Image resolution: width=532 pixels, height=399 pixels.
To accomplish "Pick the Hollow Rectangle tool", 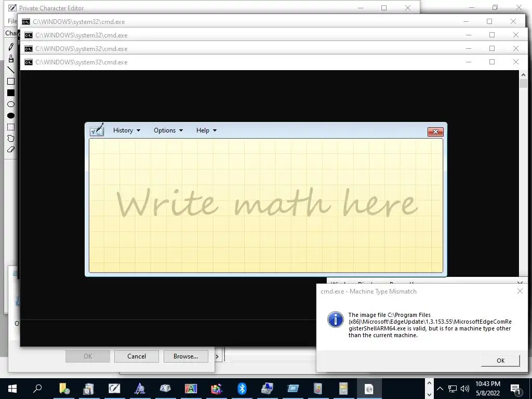I will 11,82.
